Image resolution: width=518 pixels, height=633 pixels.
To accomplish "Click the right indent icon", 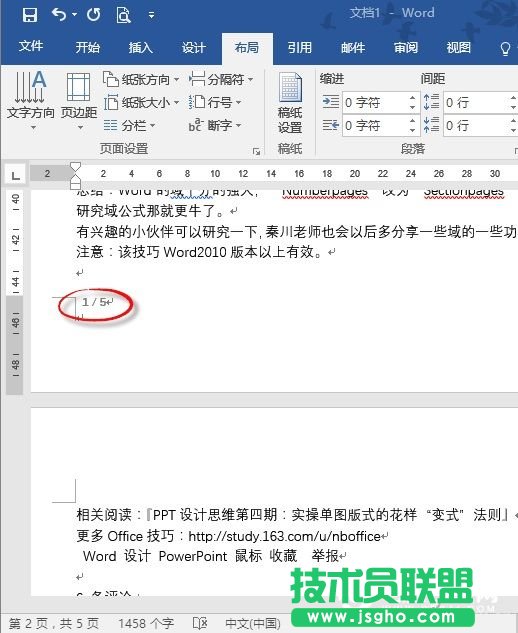I will click(x=331, y=126).
